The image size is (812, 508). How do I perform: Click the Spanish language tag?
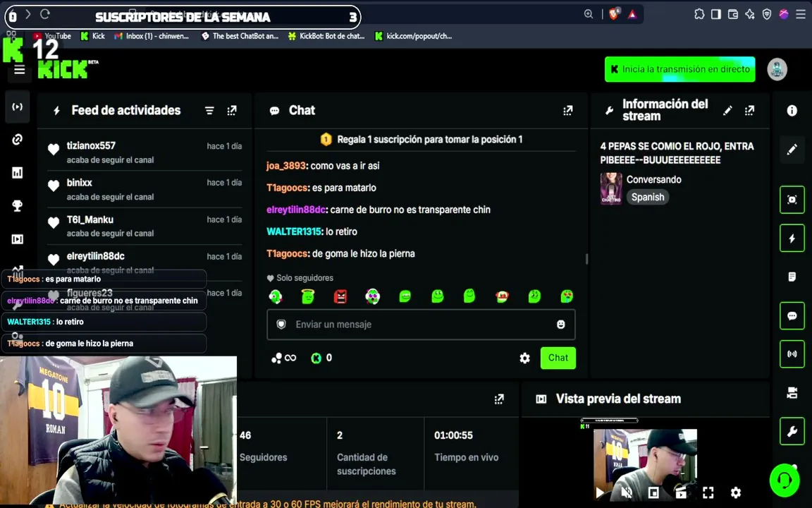(648, 197)
